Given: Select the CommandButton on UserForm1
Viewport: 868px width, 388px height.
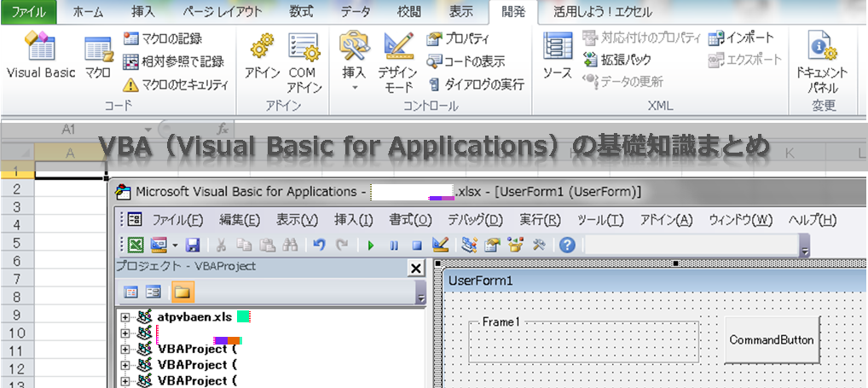Looking at the screenshot, I should (x=772, y=340).
